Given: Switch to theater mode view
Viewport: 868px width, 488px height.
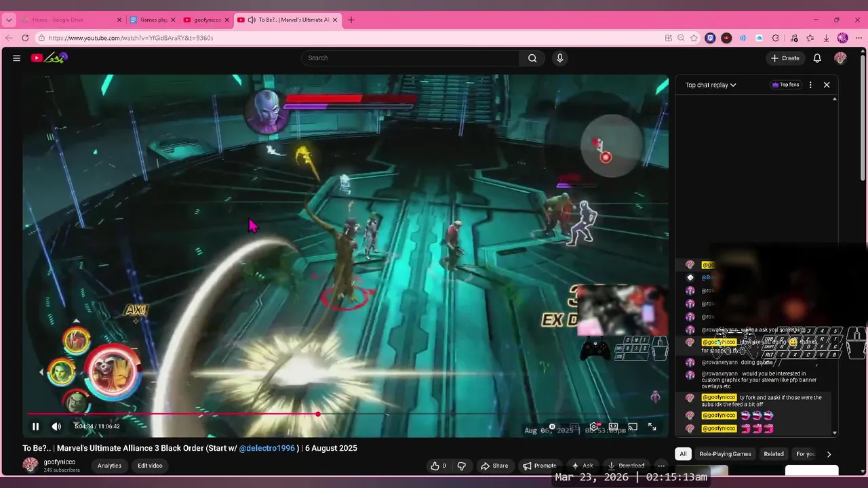Looking at the screenshot, I should pos(613,427).
